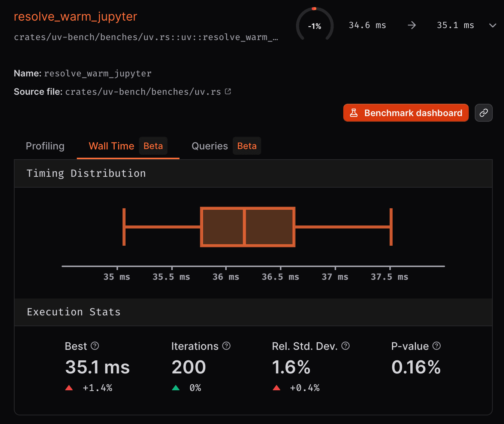504x424 pixels.
Task: Click the help icon beside Best
Action: (x=95, y=346)
